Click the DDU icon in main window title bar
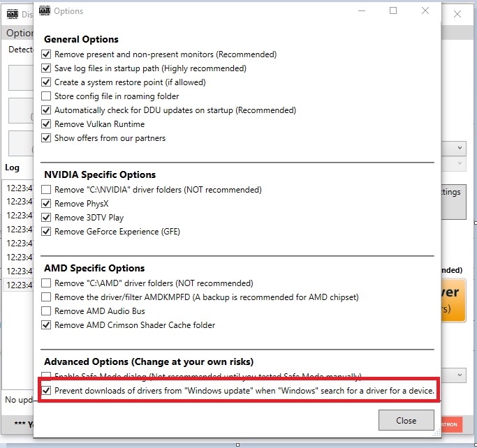The height and width of the screenshot is (448, 477). [x=13, y=14]
